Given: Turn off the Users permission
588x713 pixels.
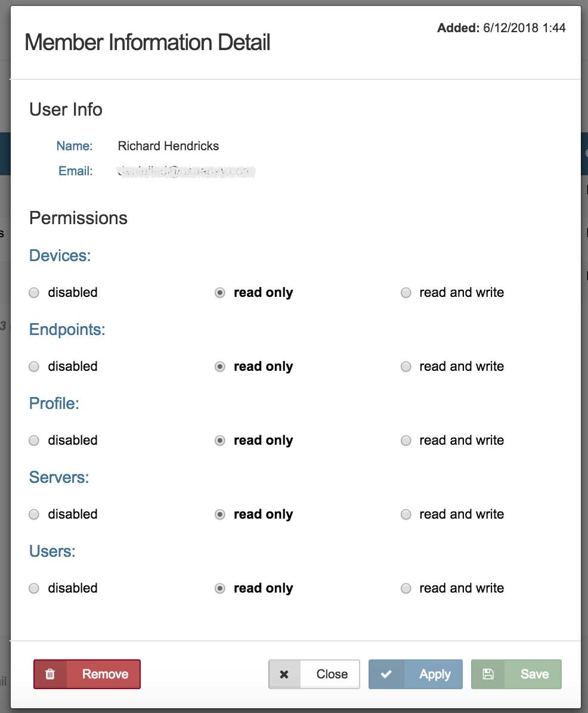Looking at the screenshot, I should point(34,588).
